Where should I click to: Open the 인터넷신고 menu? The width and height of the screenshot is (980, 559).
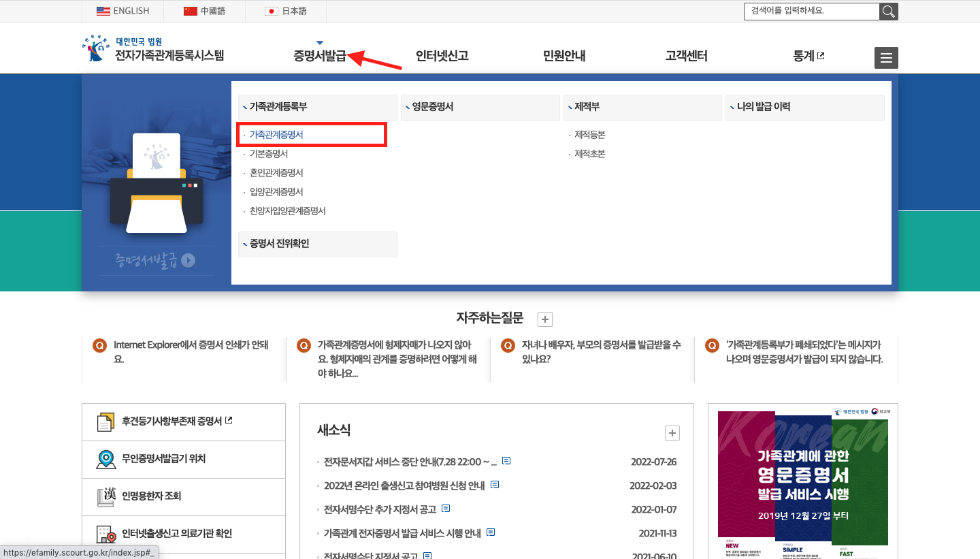pos(440,57)
